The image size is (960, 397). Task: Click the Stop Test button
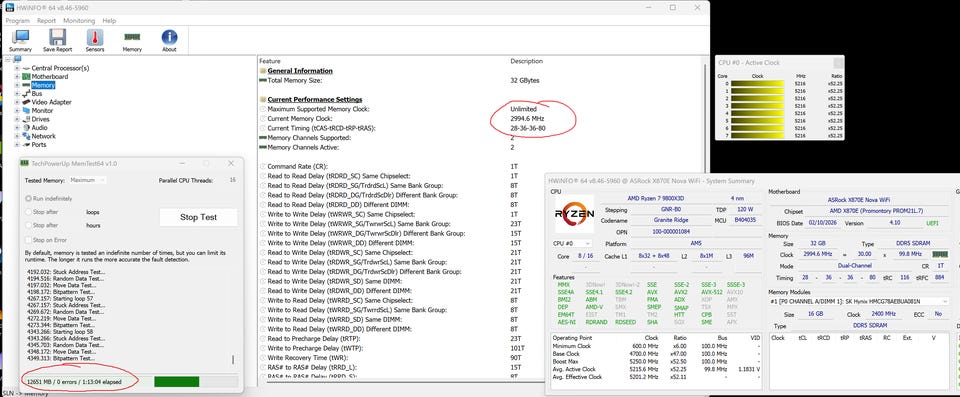pyautogui.click(x=198, y=217)
